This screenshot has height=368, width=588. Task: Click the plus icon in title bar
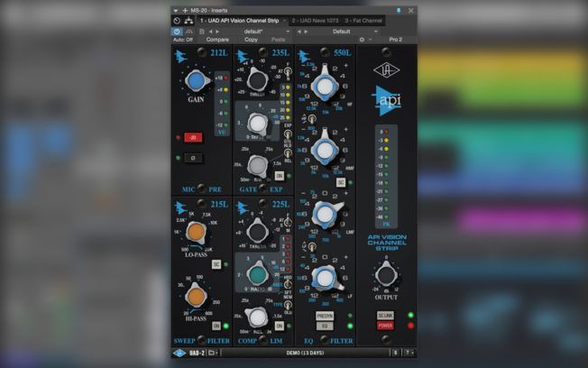185,11
